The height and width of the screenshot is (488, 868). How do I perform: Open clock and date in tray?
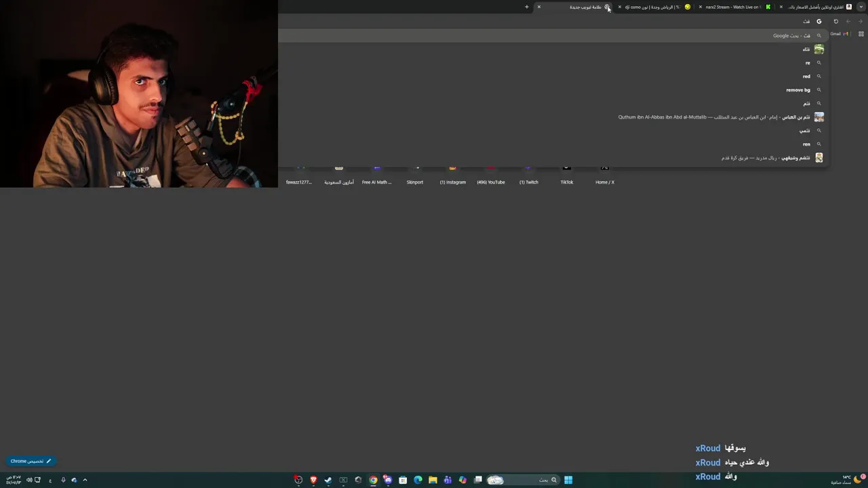(14, 480)
